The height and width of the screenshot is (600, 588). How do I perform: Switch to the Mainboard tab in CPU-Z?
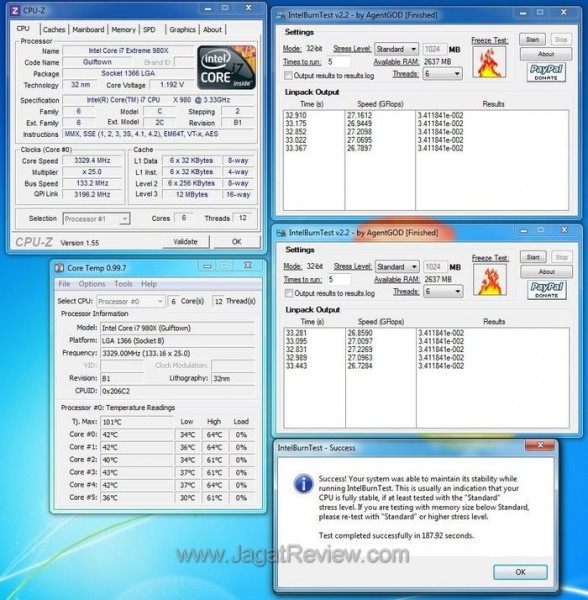pos(88,29)
